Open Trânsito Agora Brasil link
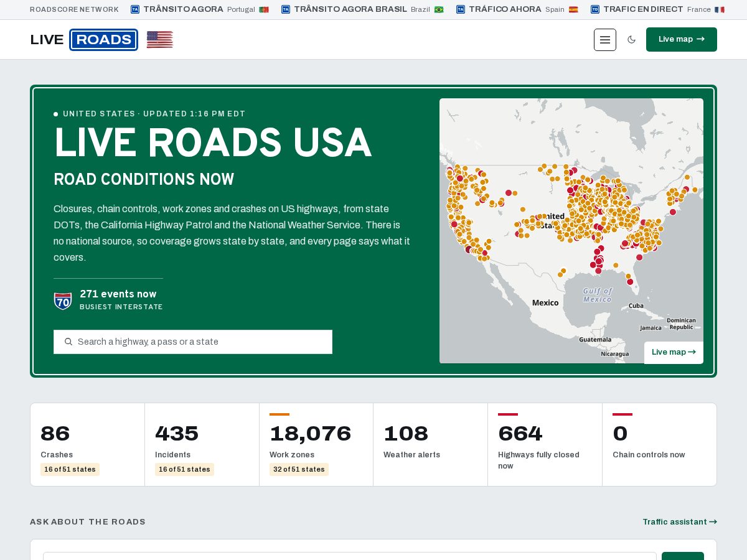Image resolution: width=747 pixels, height=560 pixels. point(362,9)
